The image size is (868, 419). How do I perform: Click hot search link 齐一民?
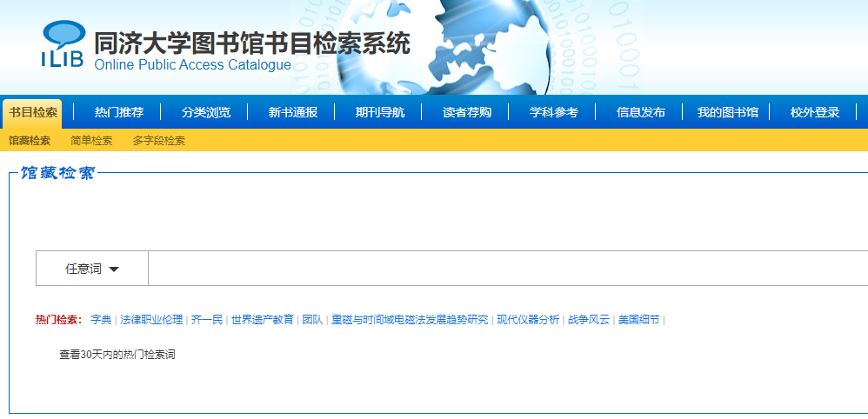pyautogui.click(x=207, y=319)
